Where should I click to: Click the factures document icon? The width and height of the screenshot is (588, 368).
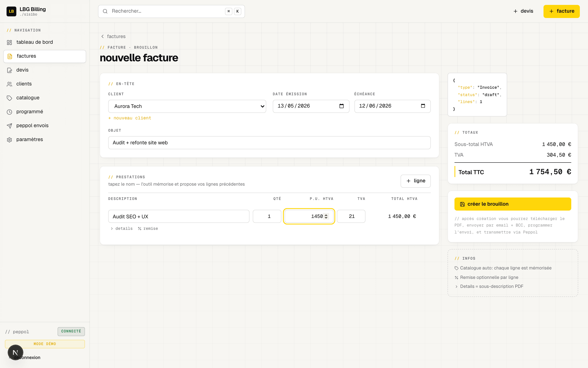(9, 56)
